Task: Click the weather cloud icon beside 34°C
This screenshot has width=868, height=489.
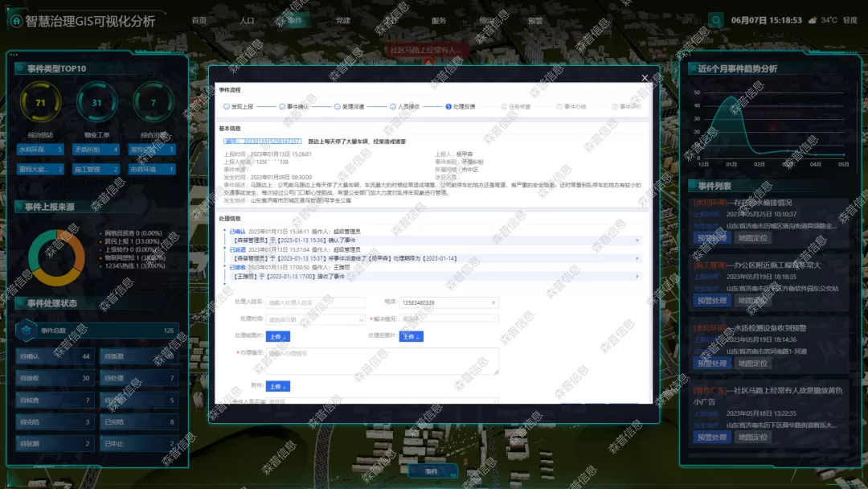Action: point(812,20)
